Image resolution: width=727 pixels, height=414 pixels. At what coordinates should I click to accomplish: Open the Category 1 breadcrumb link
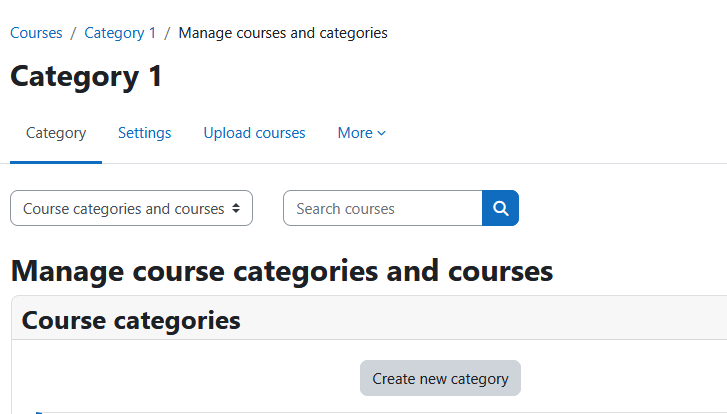click(120, 33)
